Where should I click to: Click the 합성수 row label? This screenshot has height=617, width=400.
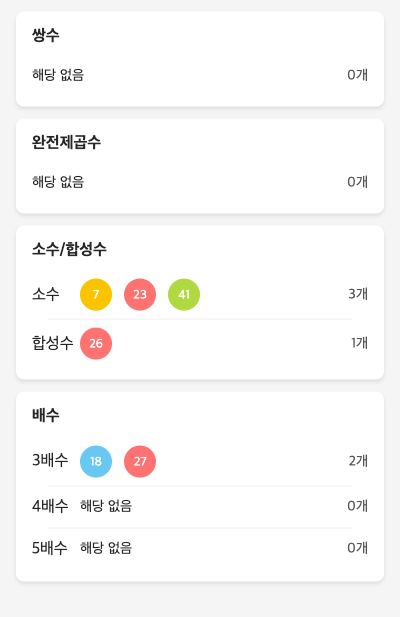click(x=53, y=343)
